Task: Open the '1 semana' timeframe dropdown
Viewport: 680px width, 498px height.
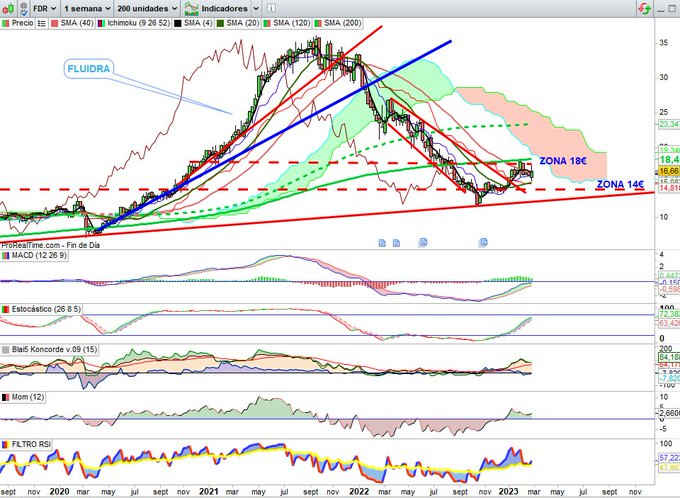Action: 87,8
